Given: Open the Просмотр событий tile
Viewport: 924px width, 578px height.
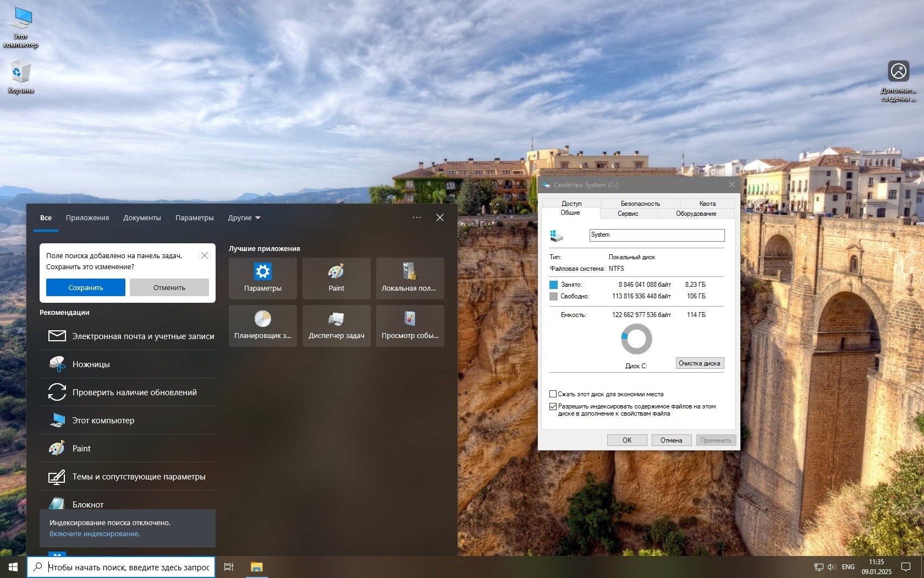Looking at the screenshot, I should point(410,325).
